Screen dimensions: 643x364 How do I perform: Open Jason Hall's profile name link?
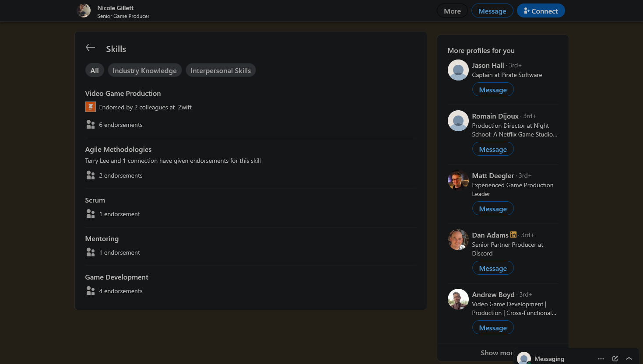pos(488,65)
